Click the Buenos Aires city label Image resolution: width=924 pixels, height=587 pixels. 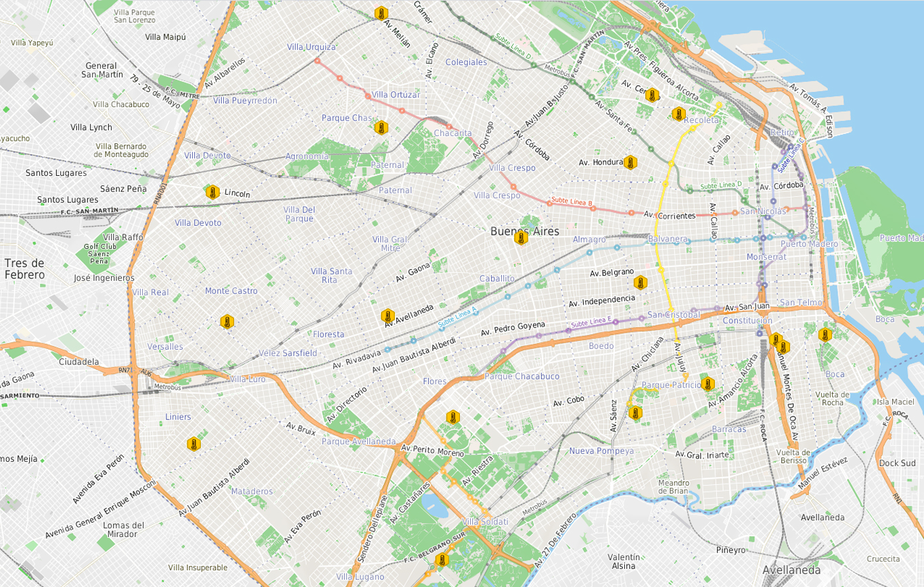click(525, 231)
